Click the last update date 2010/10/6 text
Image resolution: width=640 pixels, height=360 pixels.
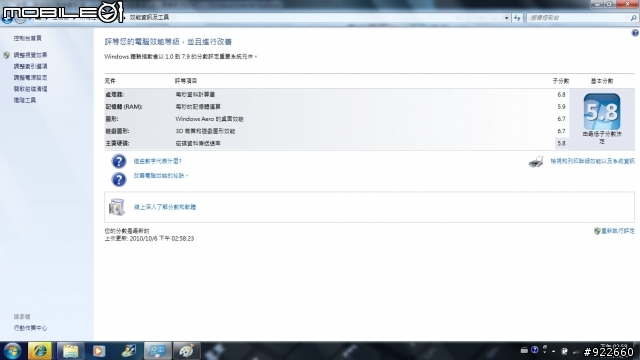pyautogui.click(x=149, y=238)
